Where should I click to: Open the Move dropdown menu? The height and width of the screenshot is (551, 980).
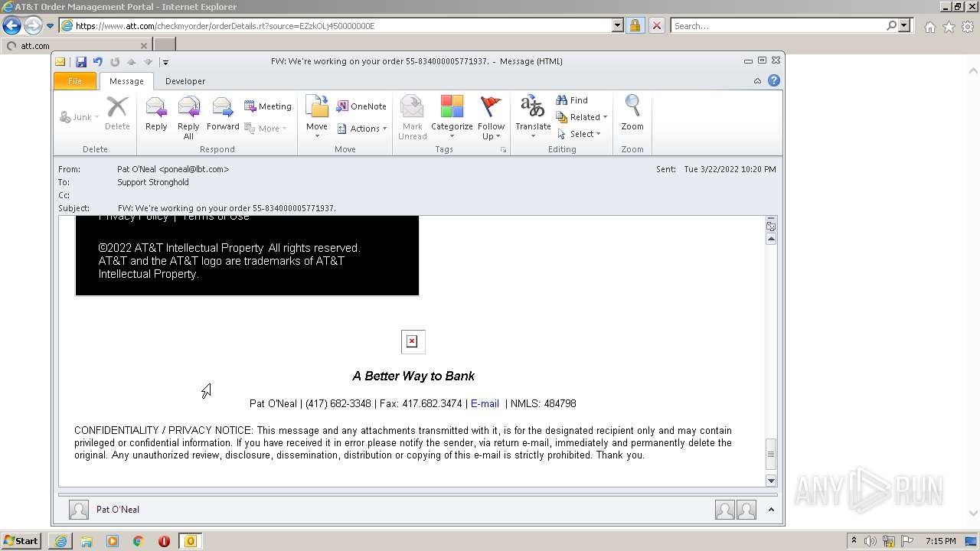317,137
